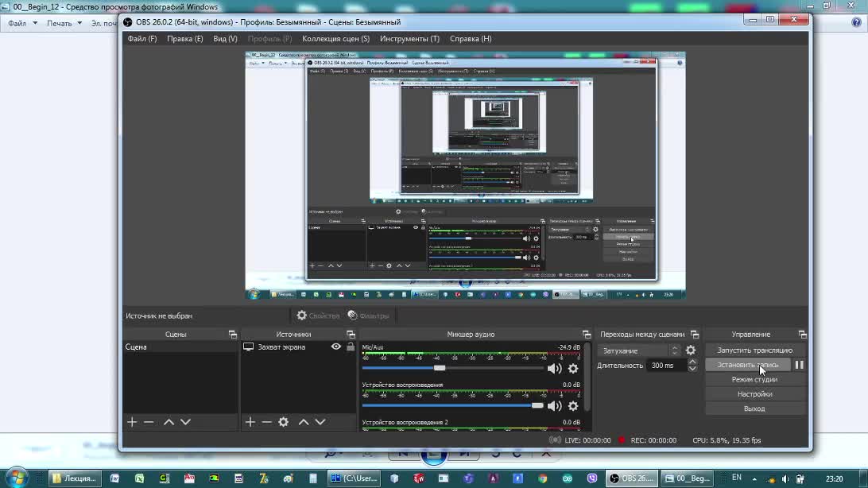Open the Файл (F) menu in OBS

(142, 39)
